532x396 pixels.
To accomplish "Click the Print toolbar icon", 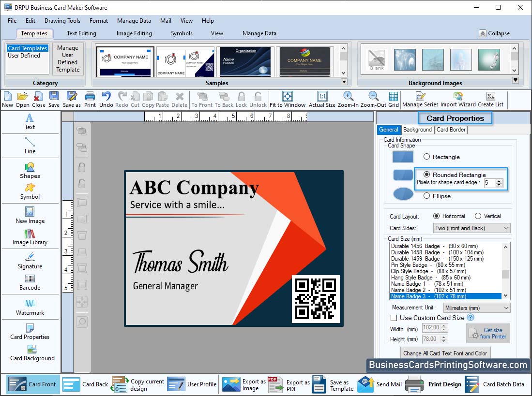I will tap(90, 100).
